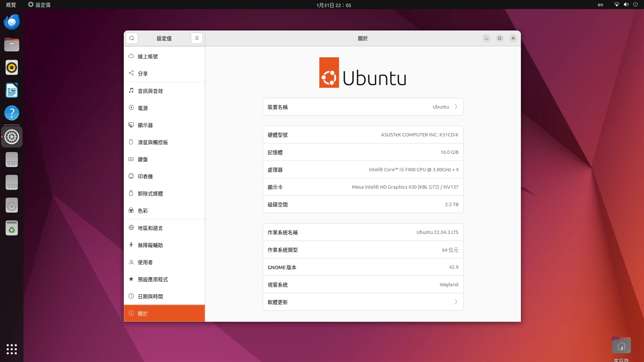Expand the Device Name (裝置名稱) row
This screenshot has width=644, height=362.
point(363,107)
